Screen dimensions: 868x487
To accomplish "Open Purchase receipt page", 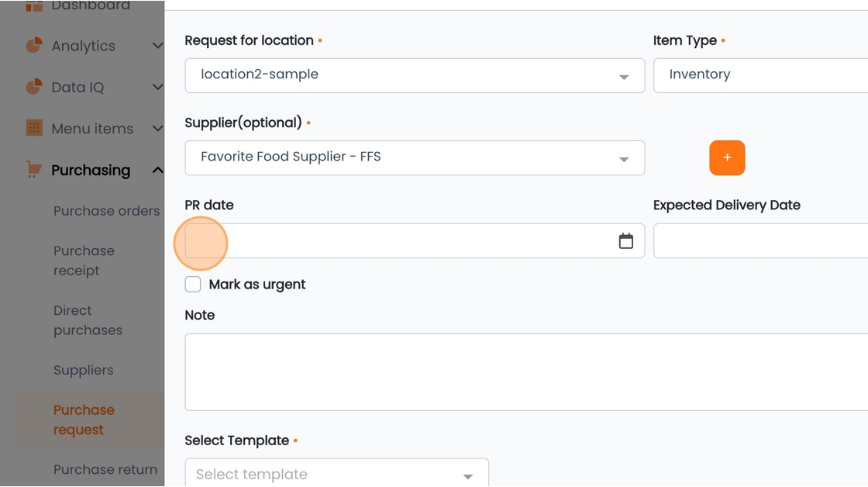I will tap(84, 261).
